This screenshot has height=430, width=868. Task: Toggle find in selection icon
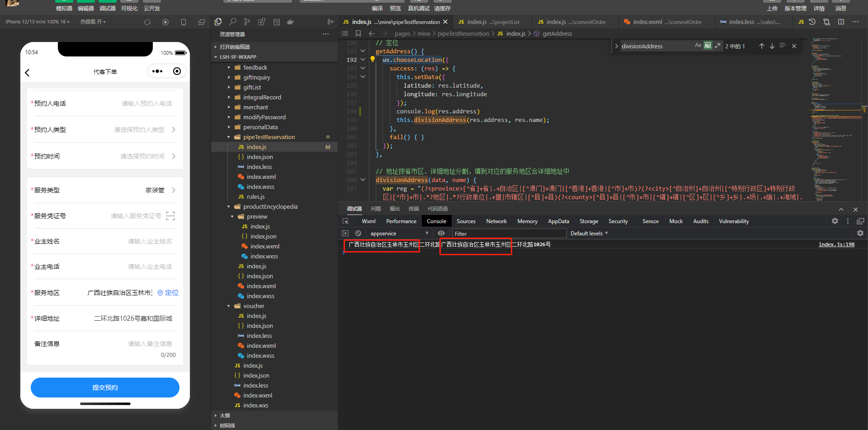point(783,46)
